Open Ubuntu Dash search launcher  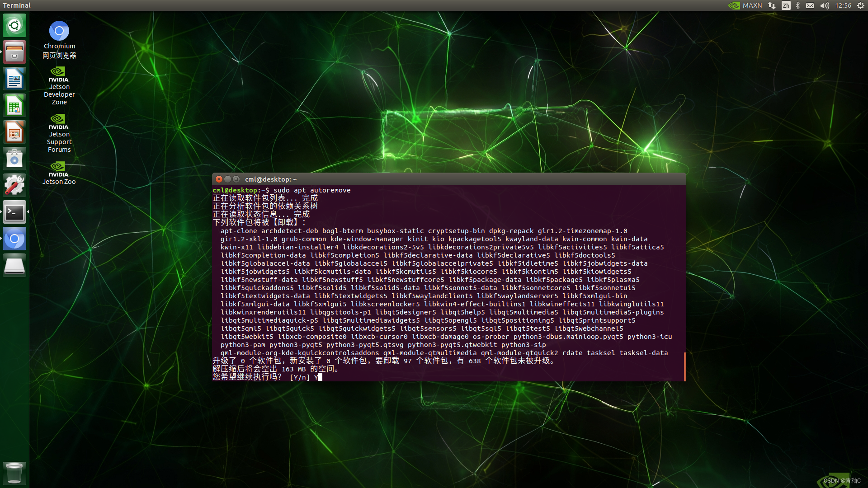[14, 25]
